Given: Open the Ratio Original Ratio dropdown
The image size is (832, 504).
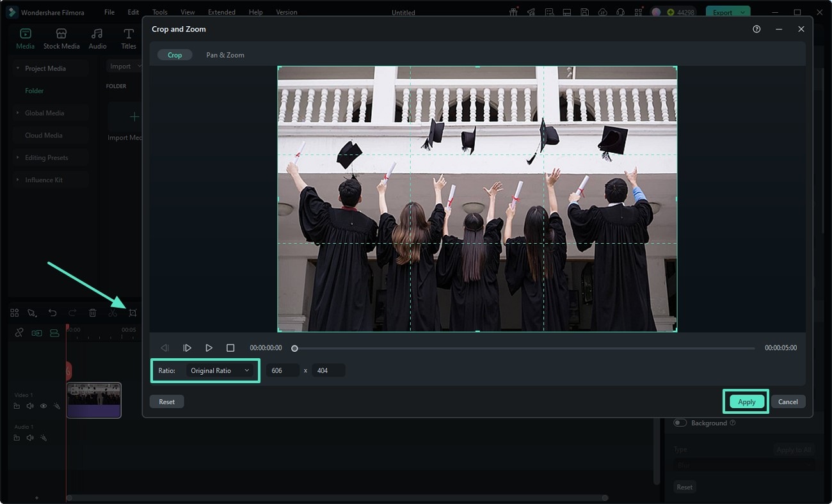Looking at the screenshot, I should point(220,370).
